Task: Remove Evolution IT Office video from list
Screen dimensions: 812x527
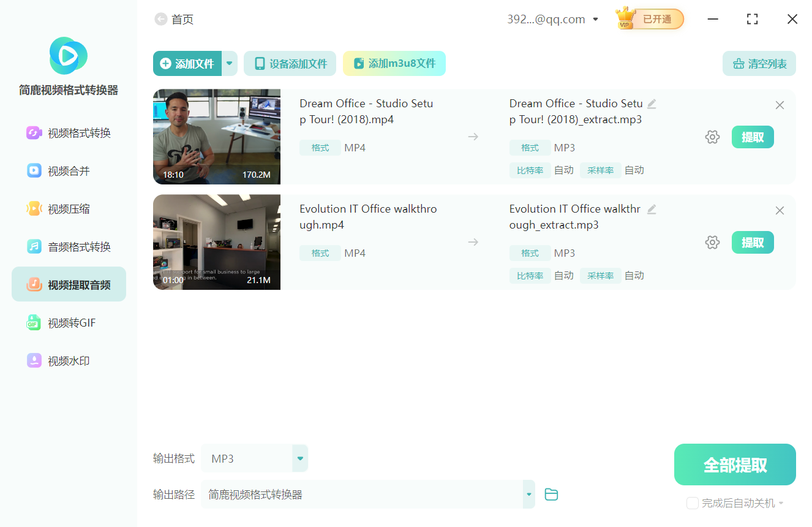Action: point(780,211)
